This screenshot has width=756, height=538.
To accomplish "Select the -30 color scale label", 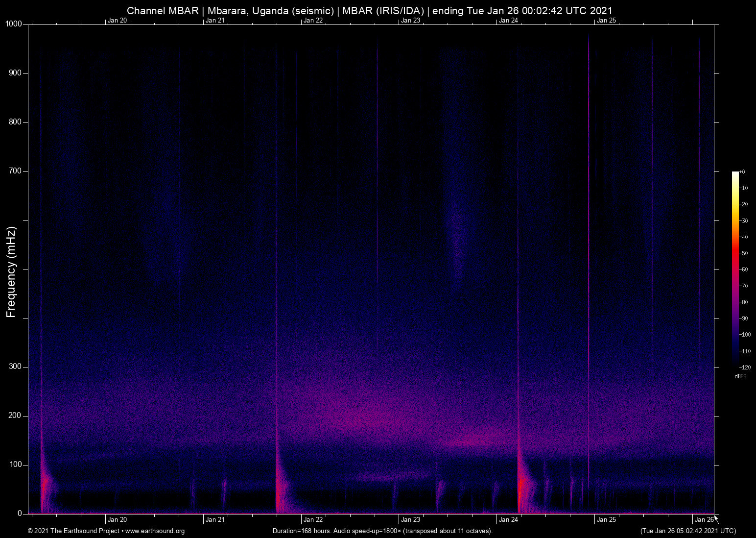I will click(743, 221).
